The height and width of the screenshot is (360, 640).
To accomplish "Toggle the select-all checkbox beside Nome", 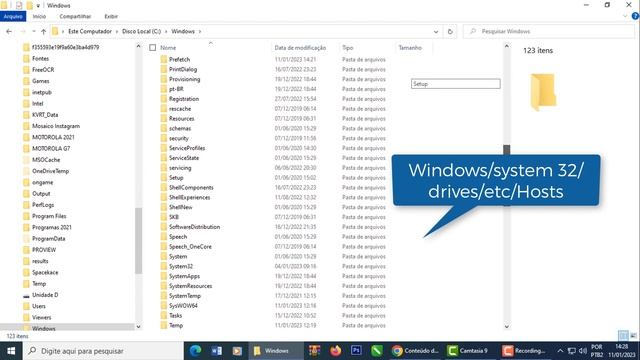I will tap(153, 48).
